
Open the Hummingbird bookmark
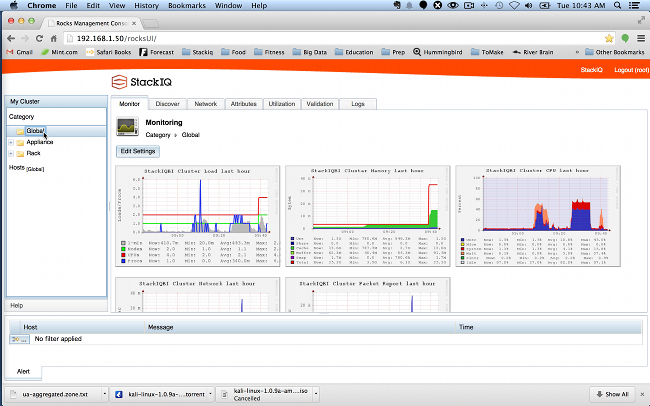437,52
